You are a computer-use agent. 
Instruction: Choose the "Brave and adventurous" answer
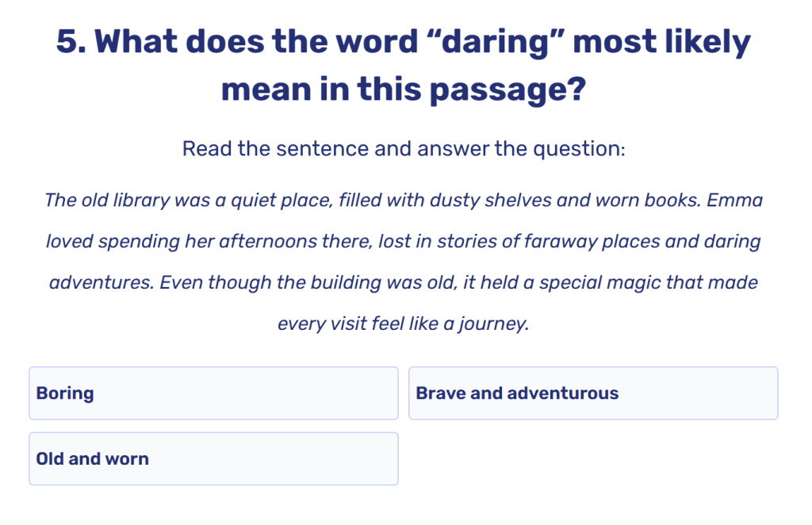tap(593, 393)
